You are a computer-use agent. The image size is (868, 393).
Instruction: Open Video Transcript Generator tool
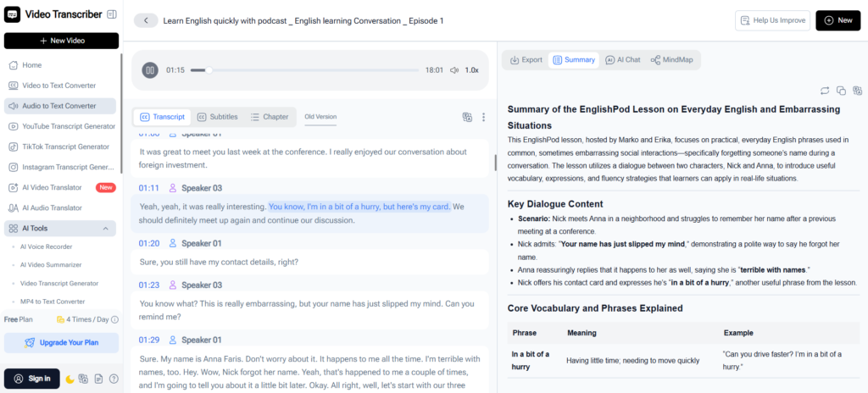pyautogui.click(x=59, y=284)
